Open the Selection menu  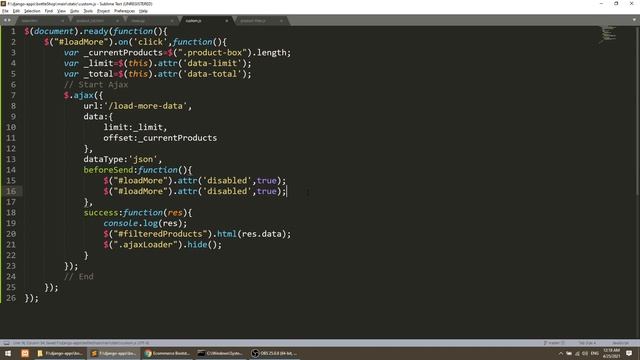coord(32,11)
